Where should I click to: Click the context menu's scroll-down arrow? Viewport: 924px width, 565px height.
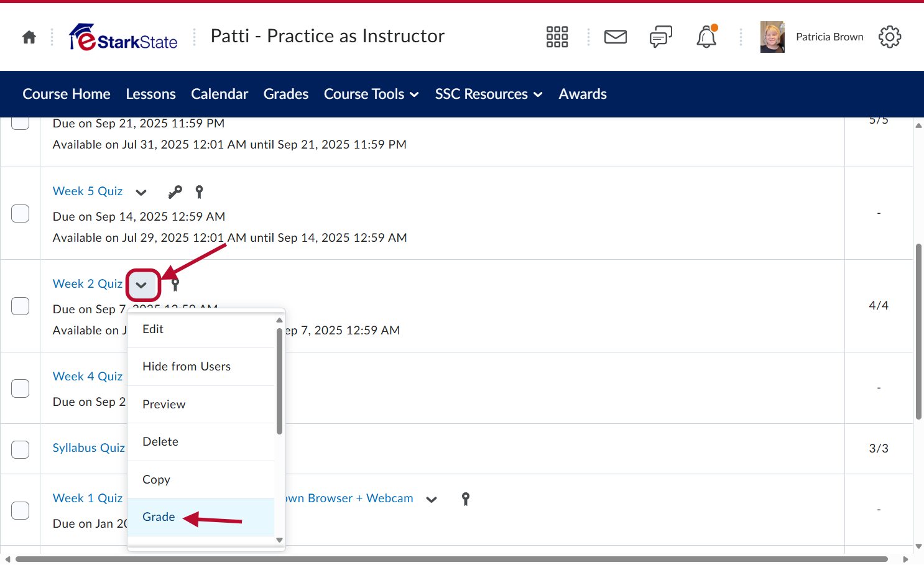pos(279,540)
